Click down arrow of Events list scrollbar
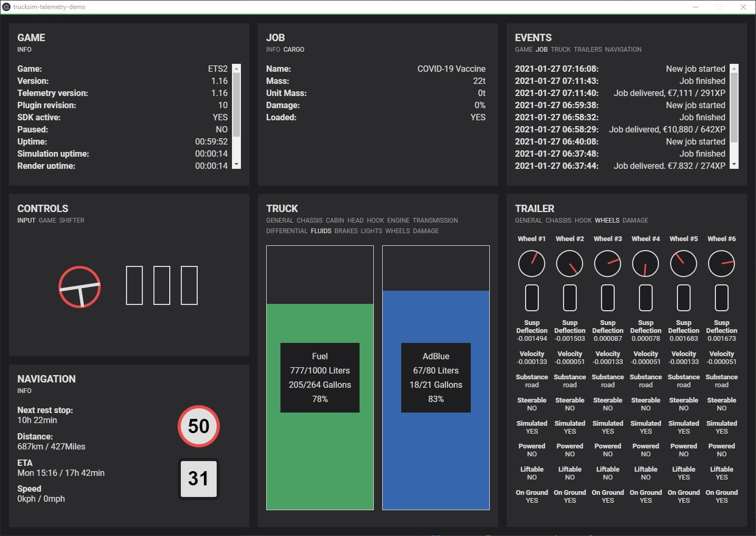The height and width of the screenshot is (536, 756). coord(734,165)
